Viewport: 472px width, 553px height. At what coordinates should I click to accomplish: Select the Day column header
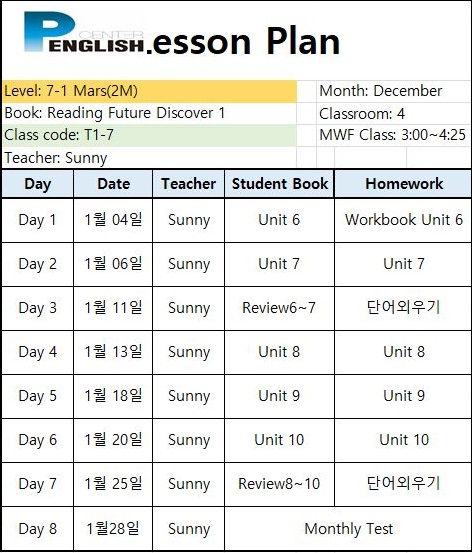pyautogui.click(x=38, y=184)
